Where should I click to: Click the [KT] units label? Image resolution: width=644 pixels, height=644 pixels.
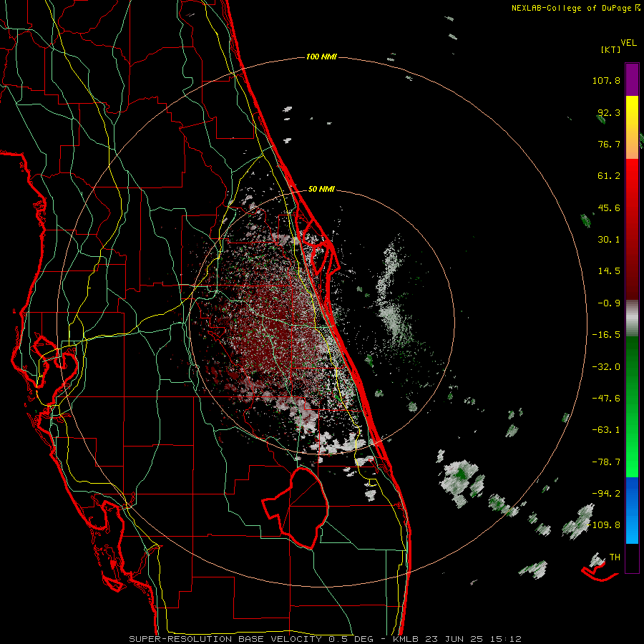pos(611,49)
